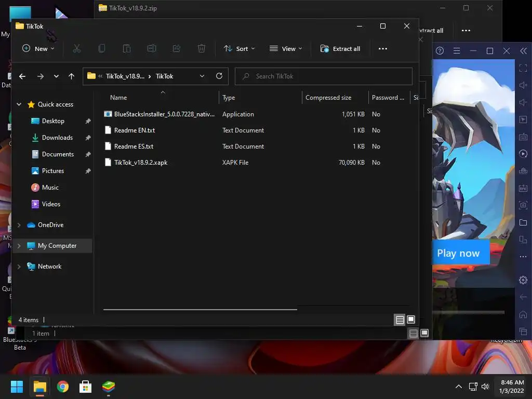
Task: Expand the Network tree node
Action: [19, 267]
